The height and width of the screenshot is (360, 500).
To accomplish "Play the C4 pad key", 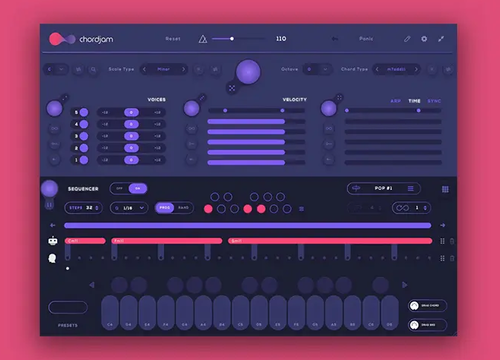I will click(x=110, y=312).
